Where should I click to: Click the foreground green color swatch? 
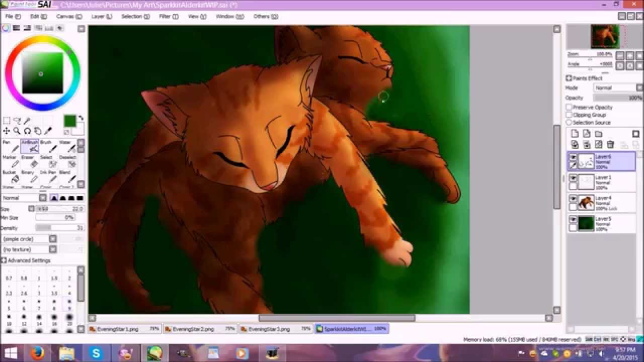pos(70,121)
